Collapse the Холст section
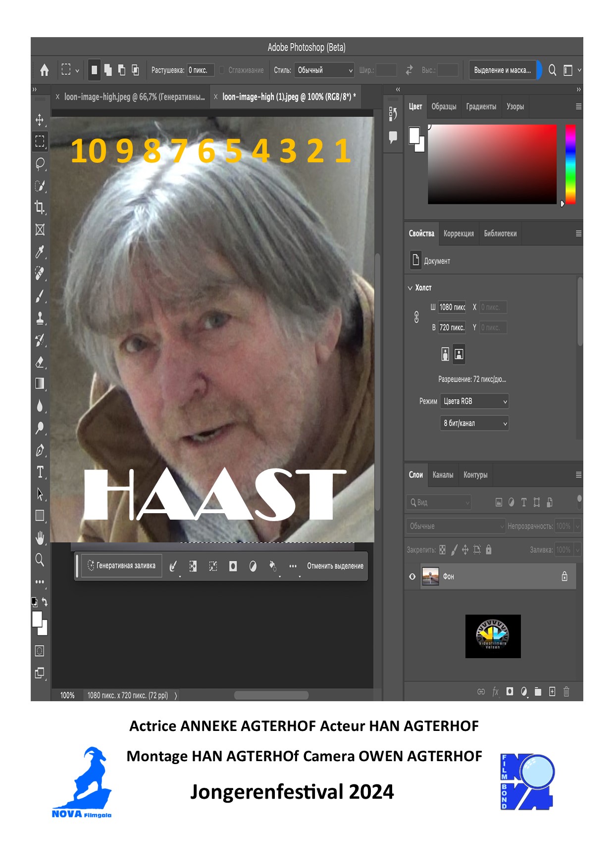 point(410,288)
